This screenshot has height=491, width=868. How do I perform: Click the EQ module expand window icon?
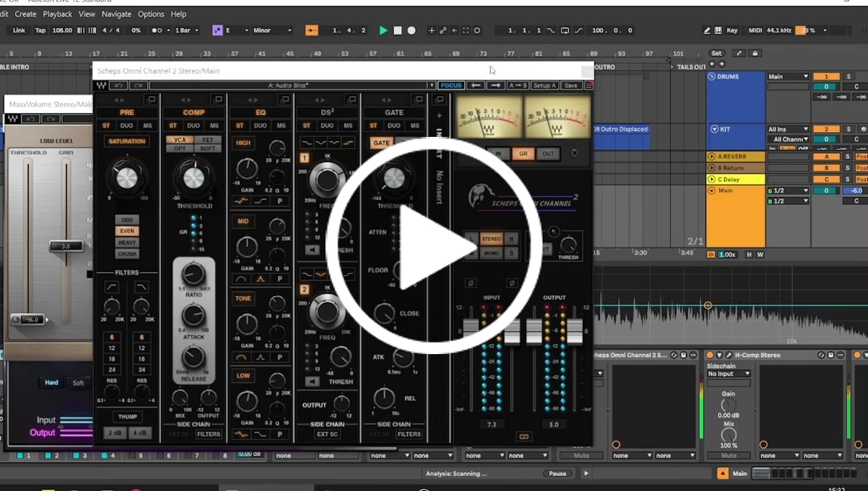[286, 100]
